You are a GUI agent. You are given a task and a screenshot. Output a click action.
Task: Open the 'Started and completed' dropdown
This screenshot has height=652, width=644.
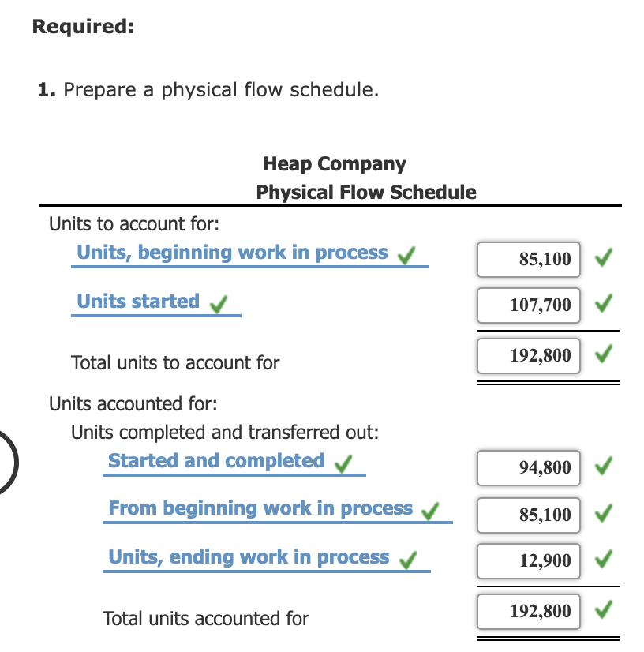234,463
